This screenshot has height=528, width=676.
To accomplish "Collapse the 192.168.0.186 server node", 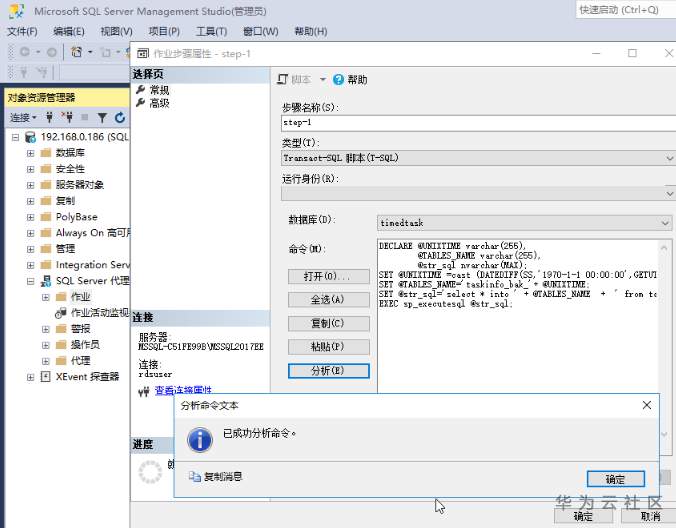I will (x=16, y=137).
